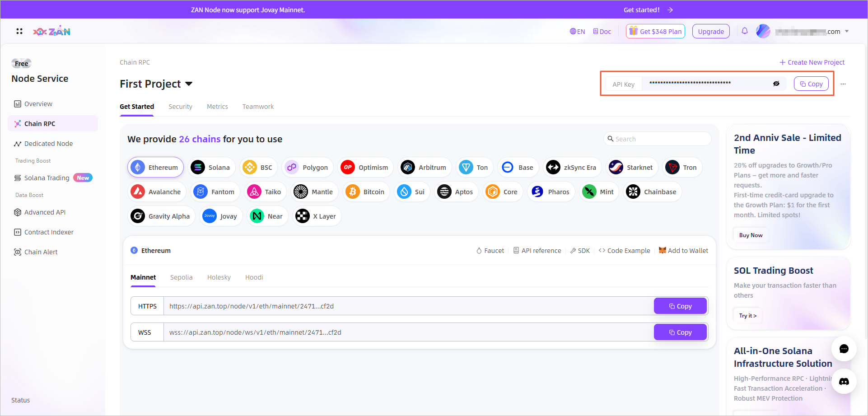Open the Doc link
Viewport: 868px width, 416px height.
[602, 31]
